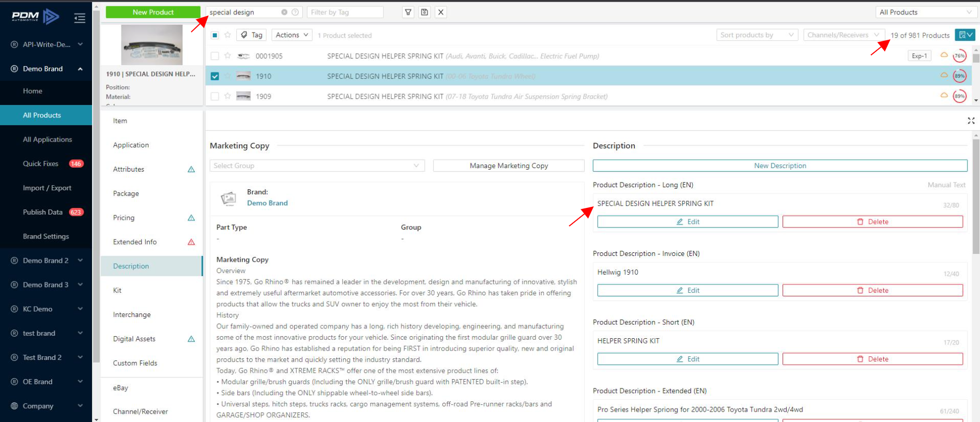The image size is (980, 422).
Task: Edit the Long (EN) product description
Action: [687, 221]
